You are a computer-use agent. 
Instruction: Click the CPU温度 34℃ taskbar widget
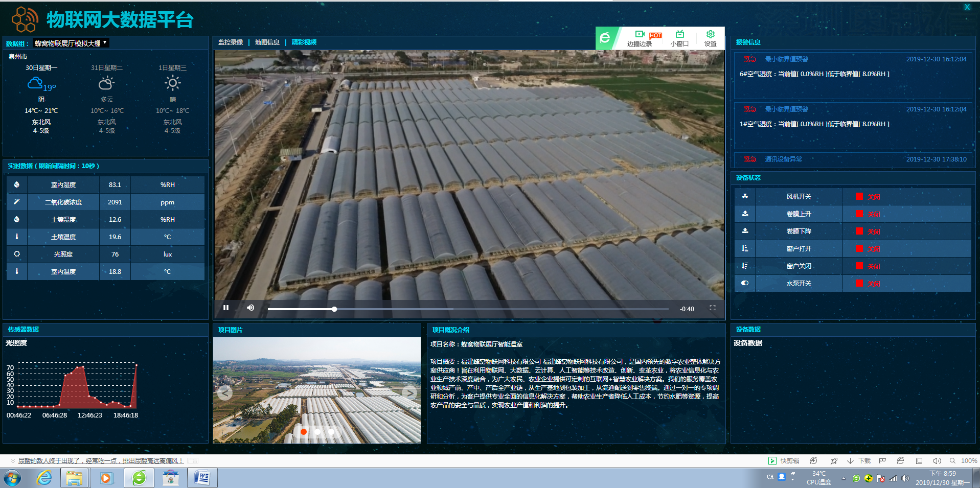(818, 478)
